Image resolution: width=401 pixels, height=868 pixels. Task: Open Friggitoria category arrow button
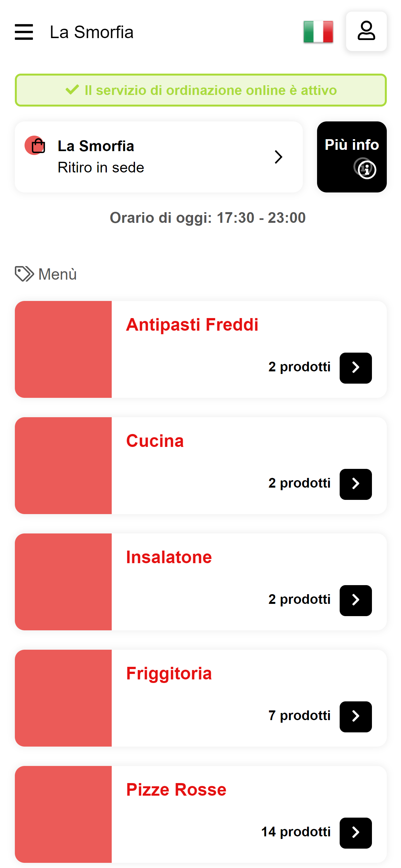[x=355, y=717]
